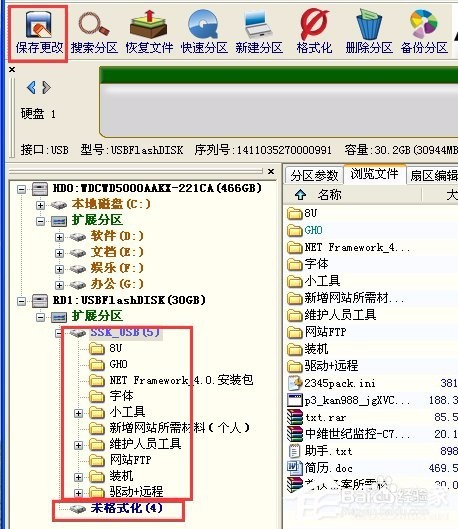Collapse the RD1 USBFlashDISK node
Image resolution: width=458 pixels, height=529 pixels.
[x=21, y=301]
